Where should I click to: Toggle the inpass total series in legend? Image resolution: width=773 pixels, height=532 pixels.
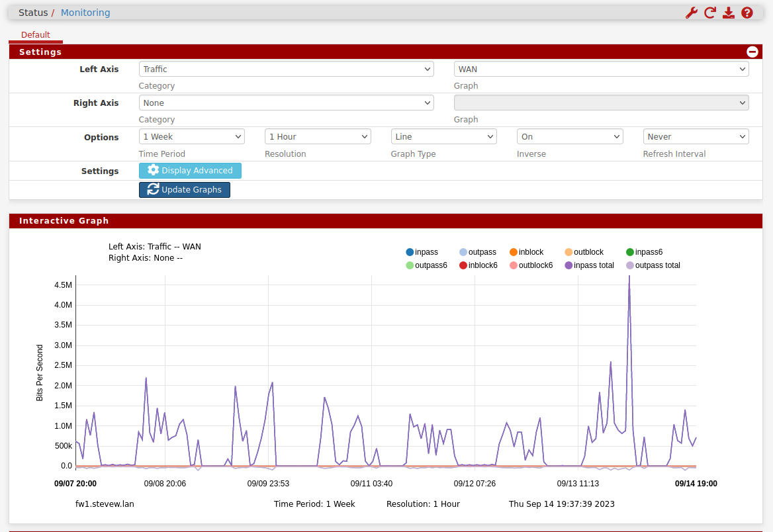coord(590,265)
